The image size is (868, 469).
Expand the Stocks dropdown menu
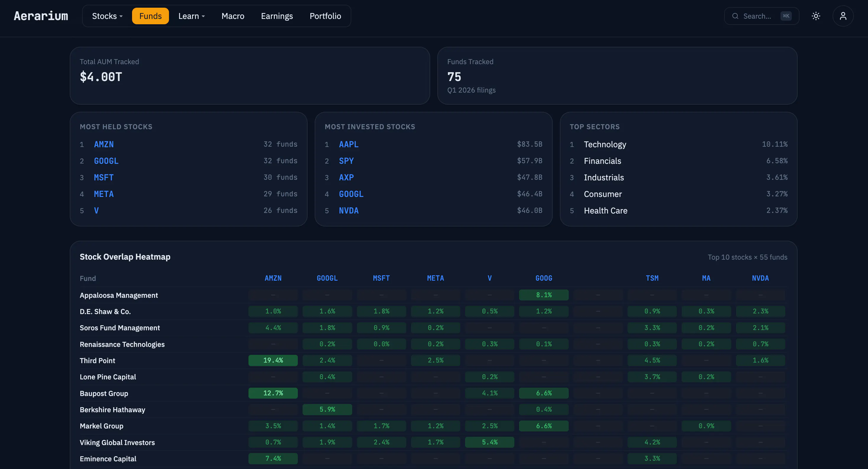(x=107, y=16)
